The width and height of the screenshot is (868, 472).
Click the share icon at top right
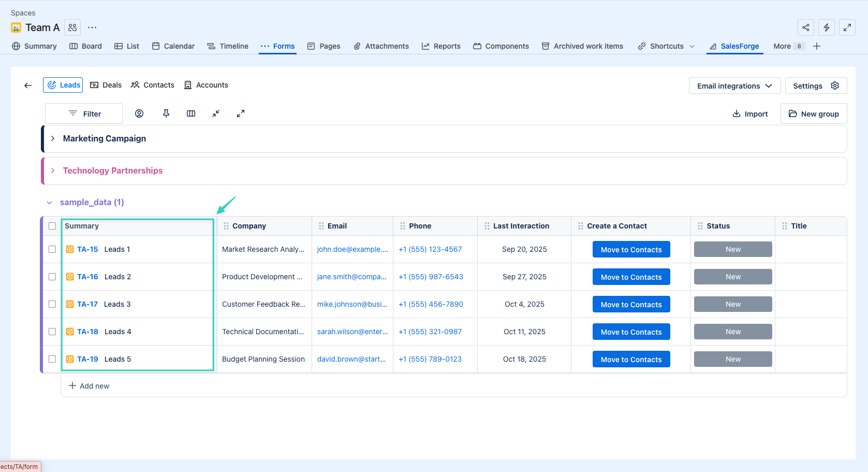point(806,27)
